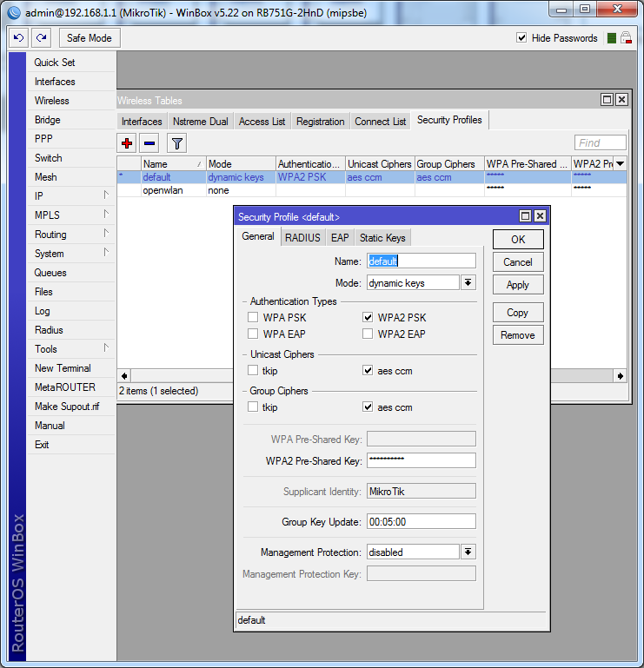Open the Bridge menu item

[x=71, y=120]
